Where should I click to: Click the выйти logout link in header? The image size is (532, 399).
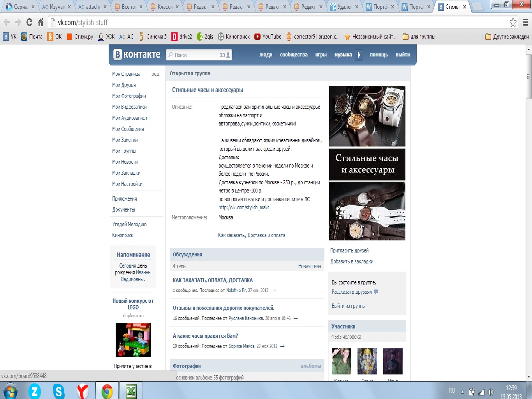403,55
